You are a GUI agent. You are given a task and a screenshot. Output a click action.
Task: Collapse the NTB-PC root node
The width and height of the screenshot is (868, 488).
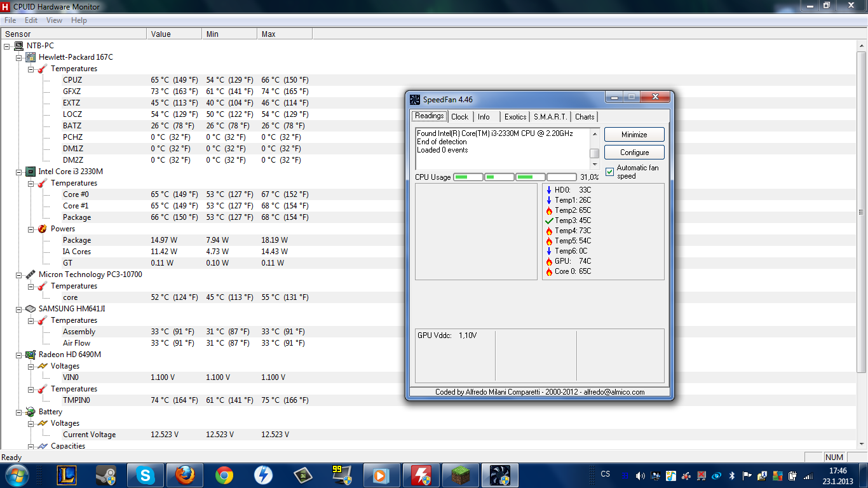coord(6,46)
